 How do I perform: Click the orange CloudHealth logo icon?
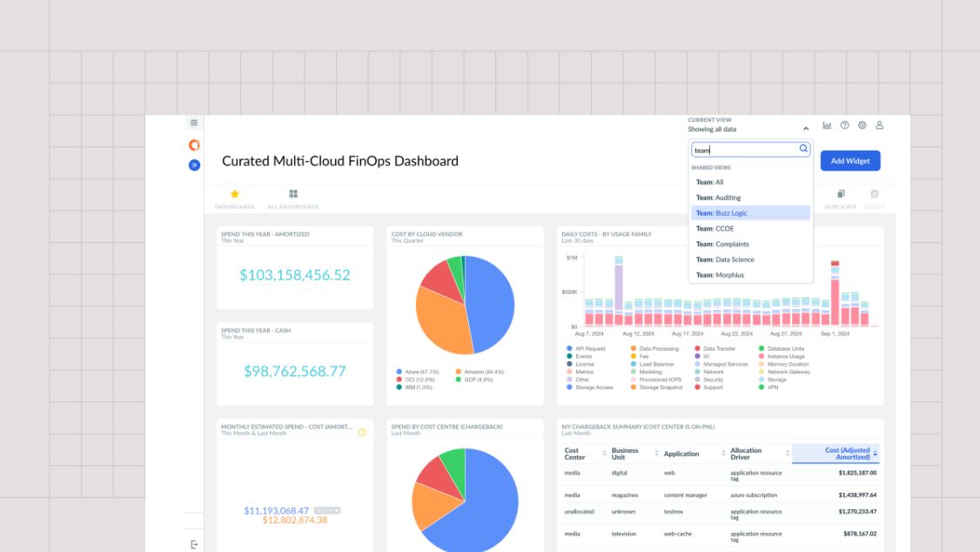pos(194,145)
